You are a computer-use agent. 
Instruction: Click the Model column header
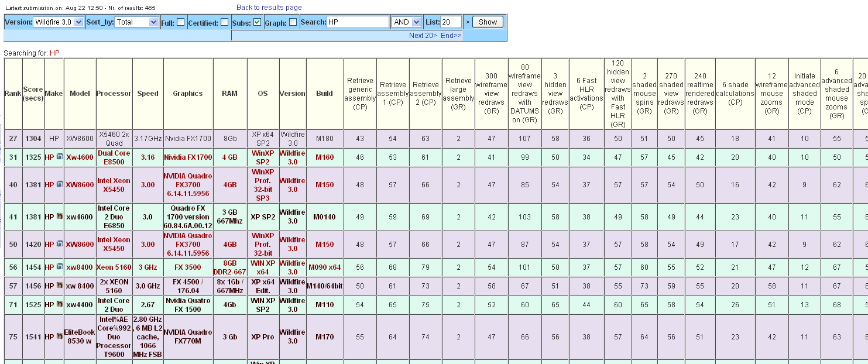[x=80, y=94]
